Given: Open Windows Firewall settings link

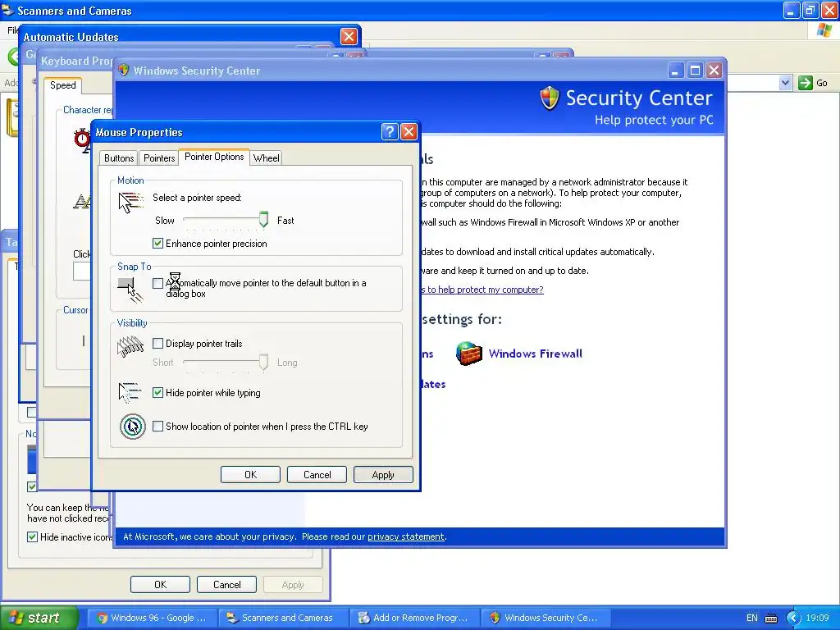Looking at the screenshot, I should click(x=535, y=354).
